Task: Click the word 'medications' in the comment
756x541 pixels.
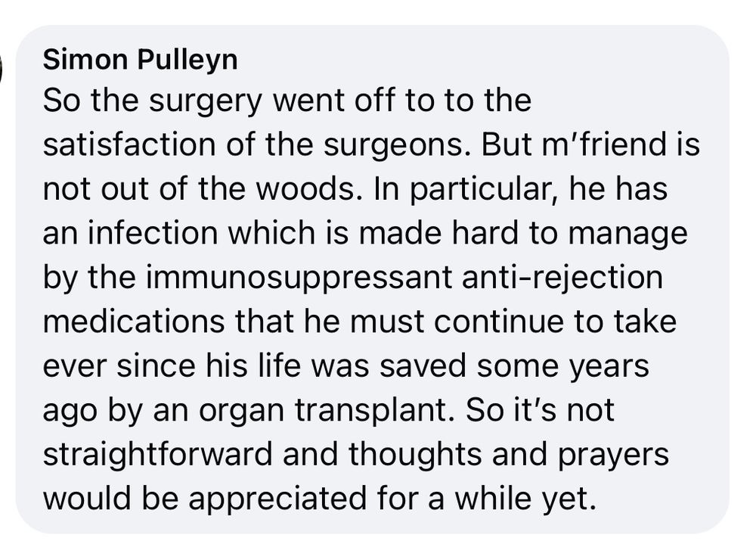Action: tap(134, 321)
